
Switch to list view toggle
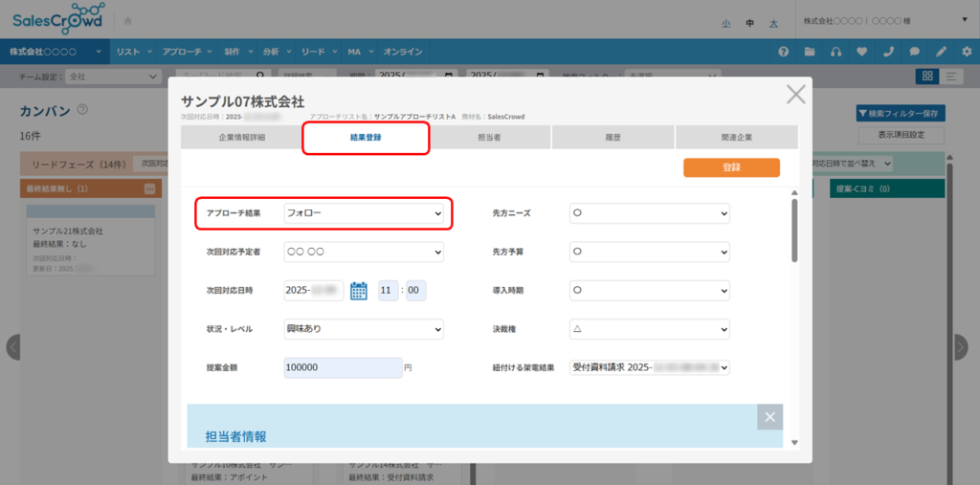951,77
